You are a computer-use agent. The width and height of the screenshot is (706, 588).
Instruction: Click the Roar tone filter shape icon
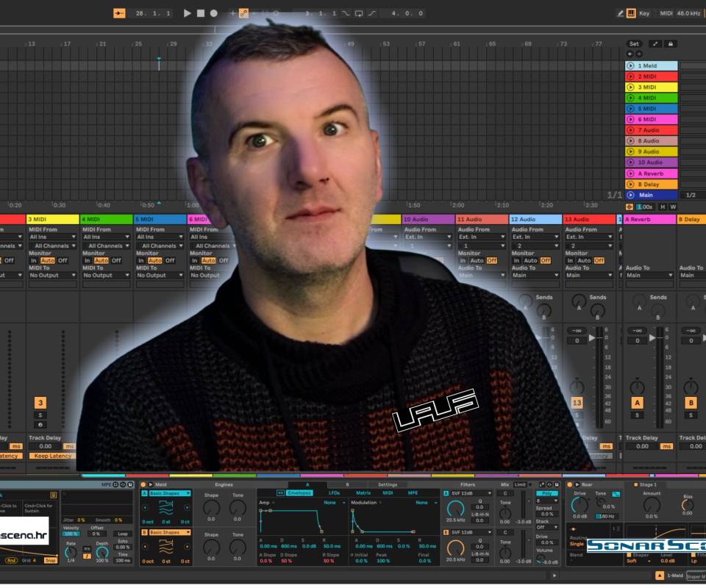(616, 494)
